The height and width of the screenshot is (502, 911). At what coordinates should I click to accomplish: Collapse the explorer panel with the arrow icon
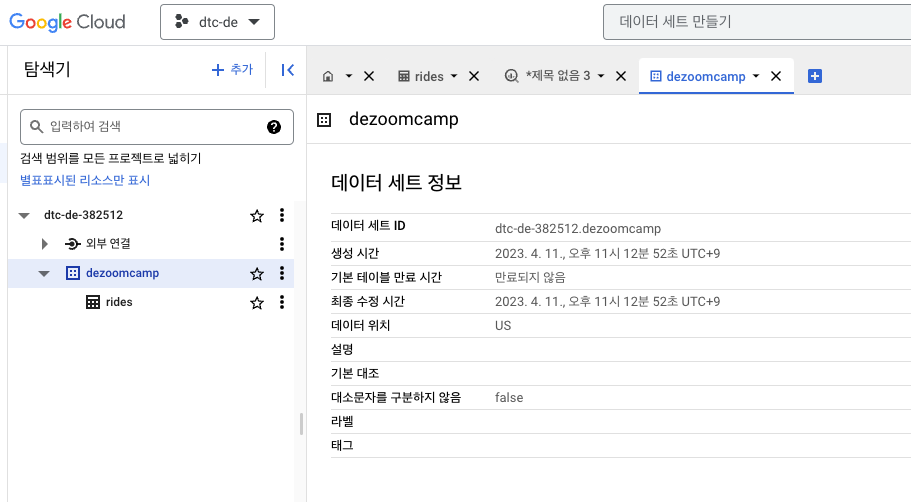coord(288,70)
